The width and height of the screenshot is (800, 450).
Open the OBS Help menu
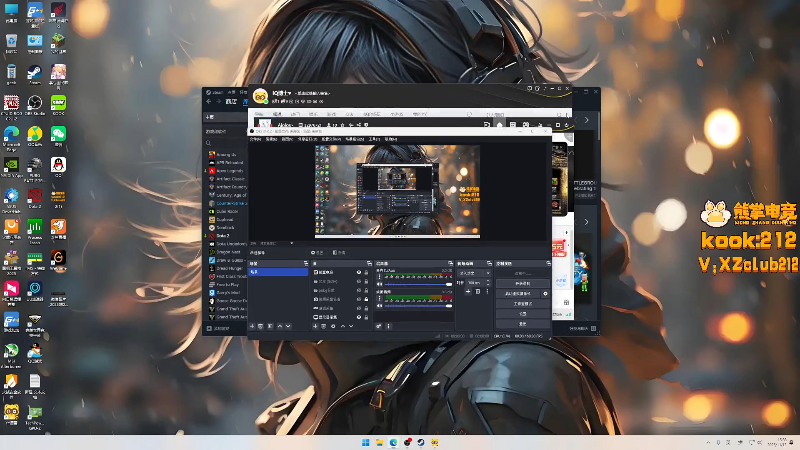(x=391, y=139)
